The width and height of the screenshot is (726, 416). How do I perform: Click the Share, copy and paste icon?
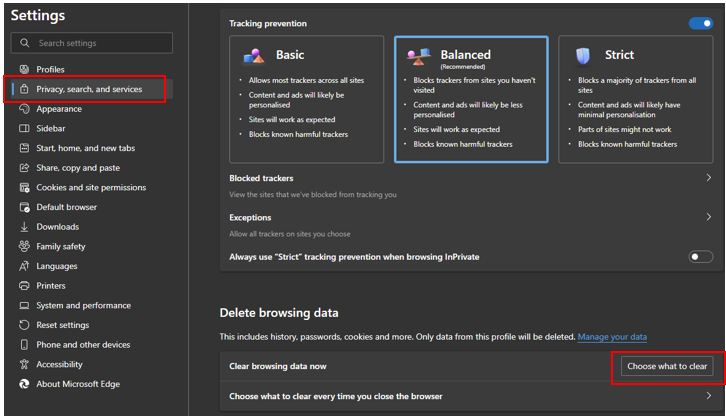click(24, 168)
